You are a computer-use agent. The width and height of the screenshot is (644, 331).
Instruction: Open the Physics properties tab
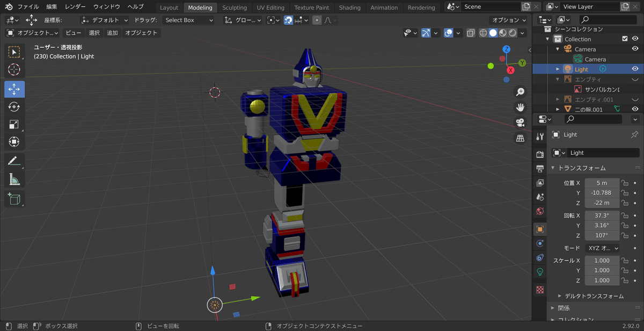pyautogui.click(x=540, y=243)
